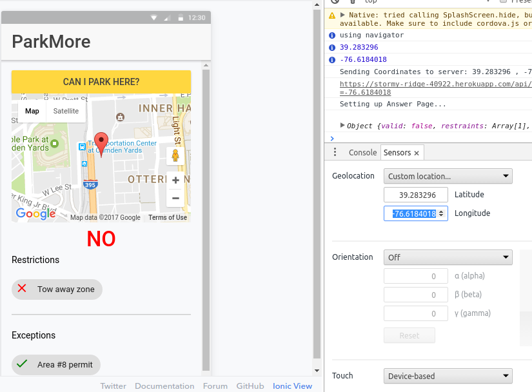Screen dimensions: 532x392
Task: Open the Twitter footer link
Action: (x=113, y=386)
